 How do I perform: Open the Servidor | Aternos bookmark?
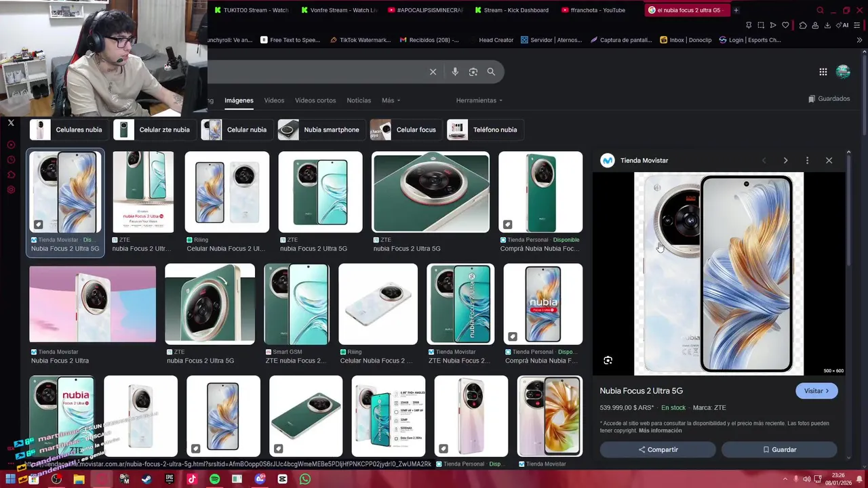click(551, 40)
